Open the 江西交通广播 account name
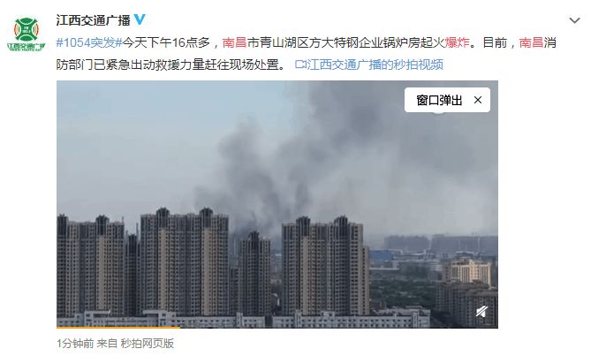591x364 pixels. [93, 20]
